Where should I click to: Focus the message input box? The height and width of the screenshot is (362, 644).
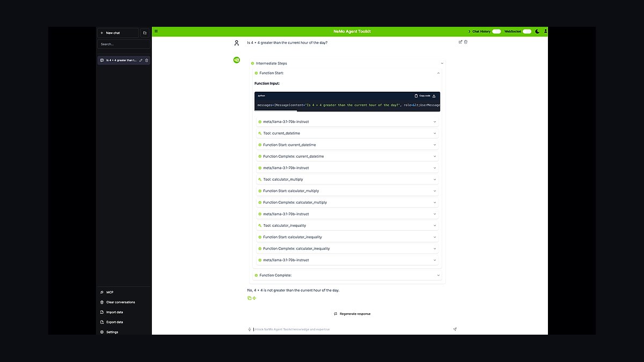pyautogui.click(x=352, y=329)
